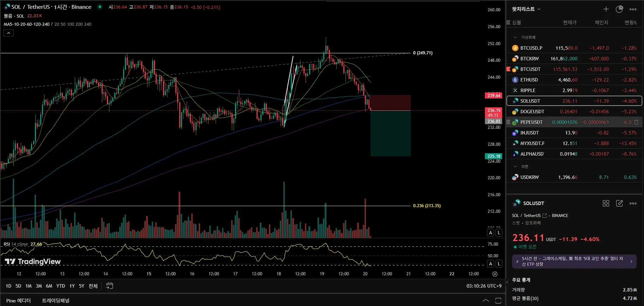Click the SOLUSDT details note edit icon
Image resolution: width=644 pixels, height=306 pixels.
point(619,203)
